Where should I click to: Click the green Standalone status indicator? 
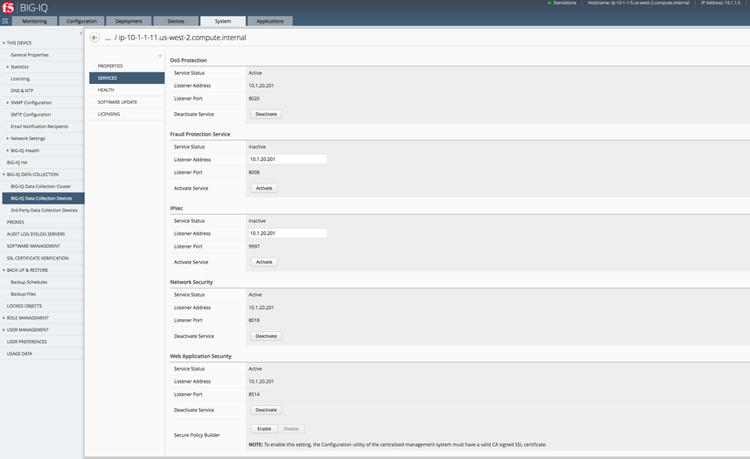[549, 3]
